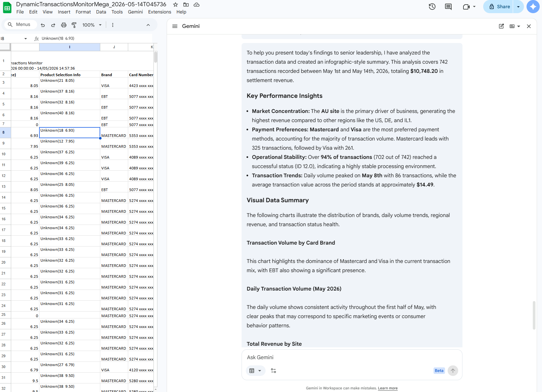
Task: Open the Data menu
Action: 101,12
